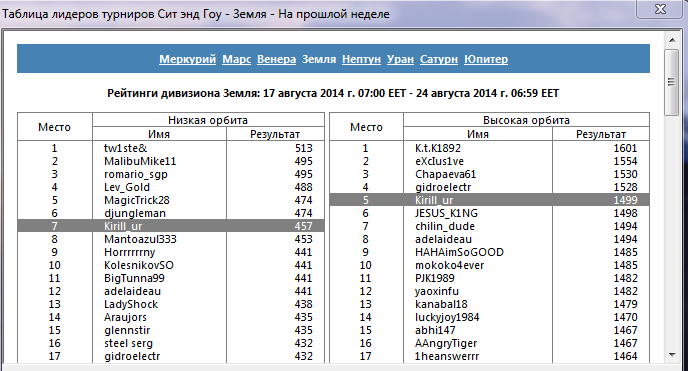Click the Низкая орбита column header

[x=208, y=120]
